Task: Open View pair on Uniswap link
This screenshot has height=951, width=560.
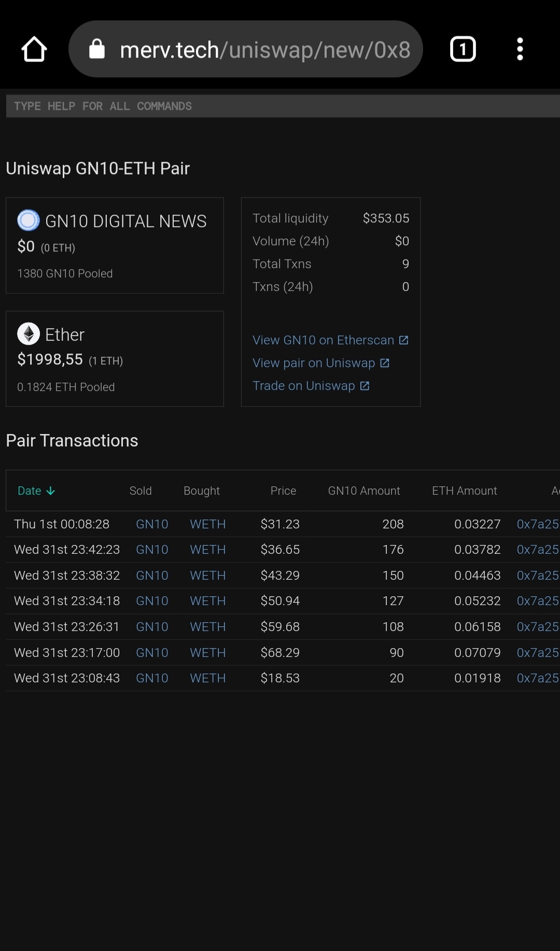Action: pyautogui.click(x=313, y=363)
